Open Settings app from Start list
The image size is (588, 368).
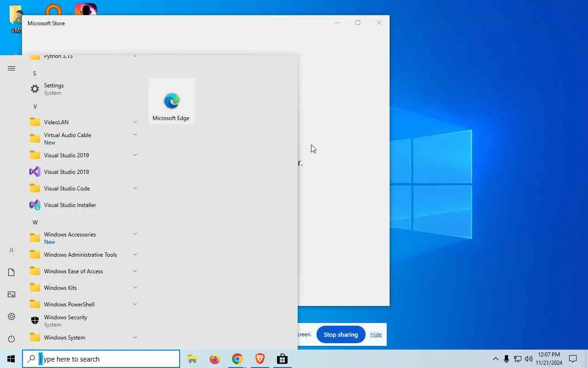click(x=83, y=89)
